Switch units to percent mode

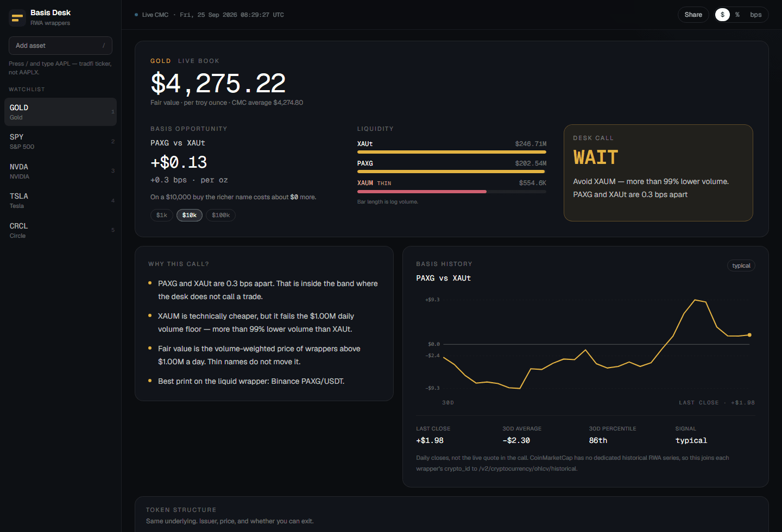click(737, 15)
